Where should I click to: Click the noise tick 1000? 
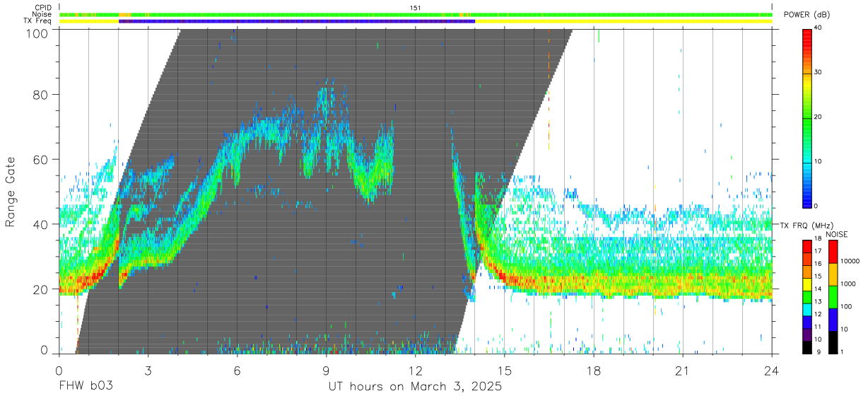[849, 284]
